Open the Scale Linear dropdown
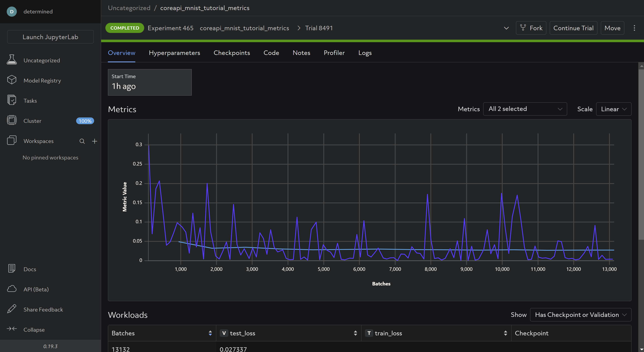 [x=614, y=109]
